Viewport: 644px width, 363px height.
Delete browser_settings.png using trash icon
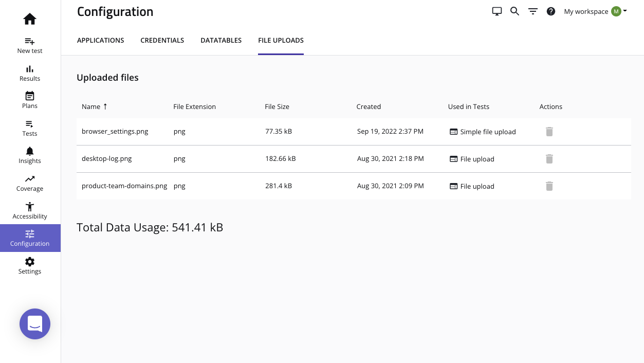(549, 132)
